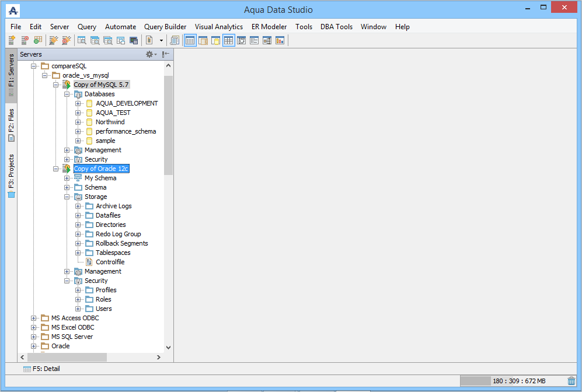The width and height of the screenshot is (582, 392).
Task: Click the Disconnect Server plug icon
Action: 67,40
